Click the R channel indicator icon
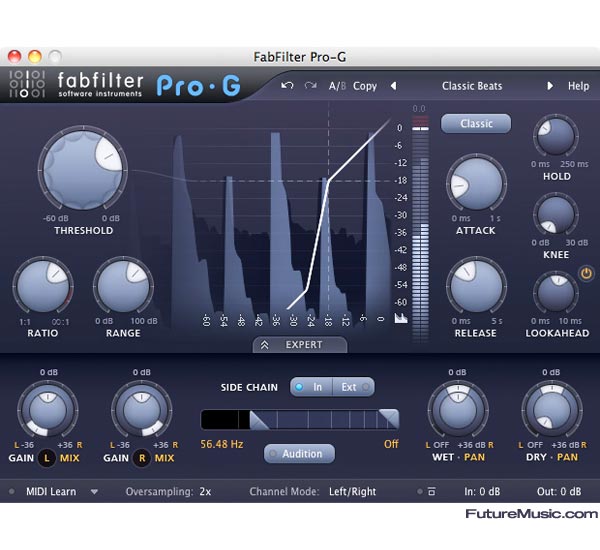 142,458
